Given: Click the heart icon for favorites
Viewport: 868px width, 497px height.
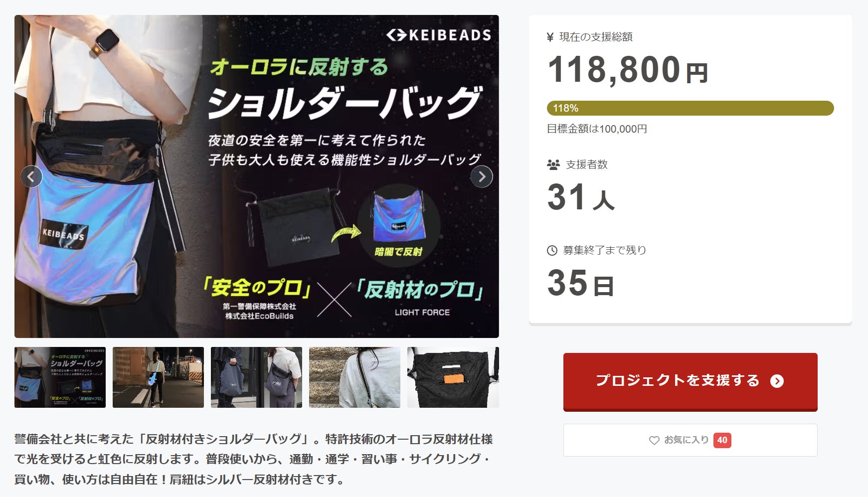Looking at the screenshot, I should pyautogui.click(x=654, y=440).
